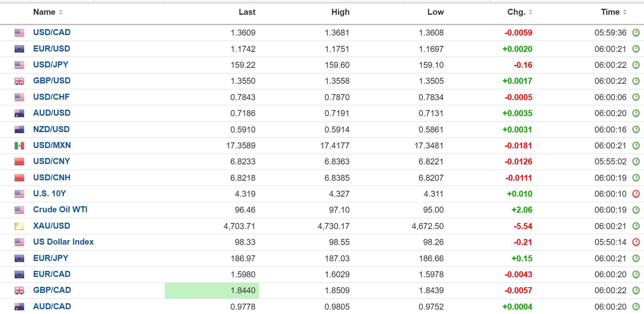The height and width of the screenshot is (314, 644).
Task: Click the red clock icon in U.S. 10Y row
Action: [x=636, y=194]
